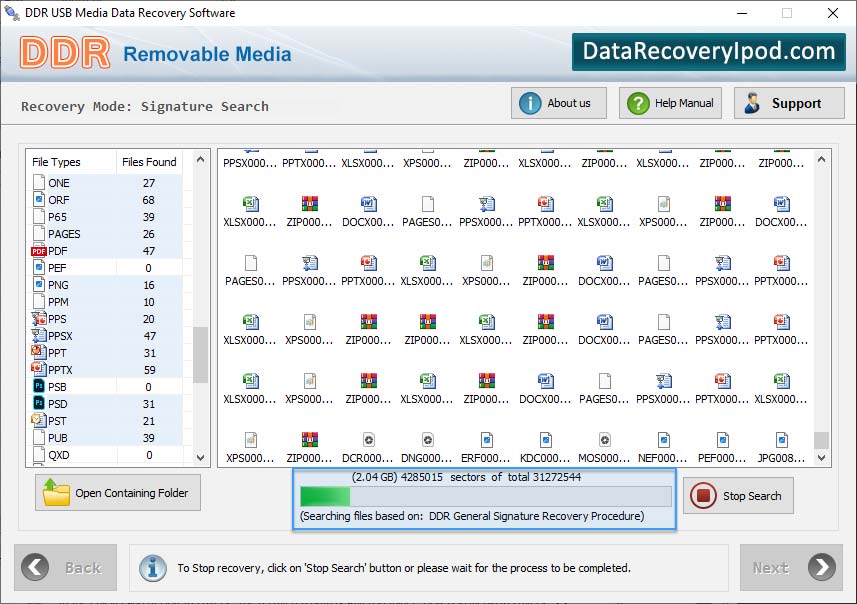Select the PPTX file type icon
857x604 pixels.
[39, 370]
